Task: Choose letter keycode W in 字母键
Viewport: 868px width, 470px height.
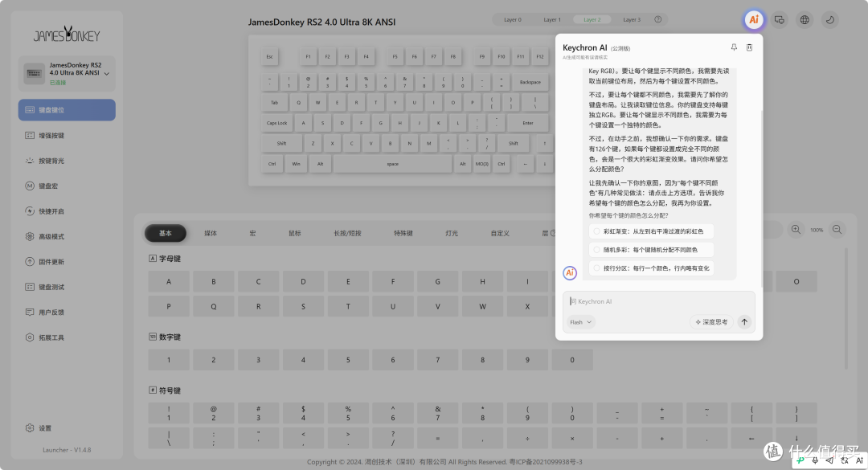Action: coord(482,306)
